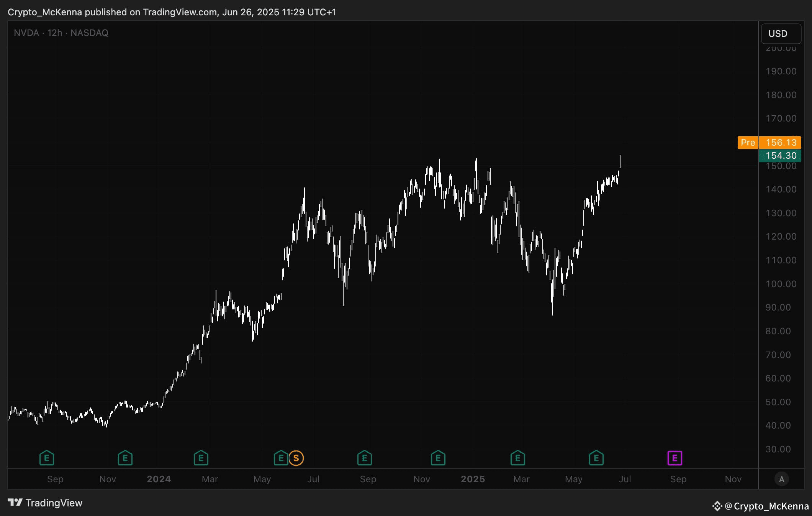Select the green 154.30 last price tag
The width and height of the screenshot is (812, 516).
click(x=780, y=156)
